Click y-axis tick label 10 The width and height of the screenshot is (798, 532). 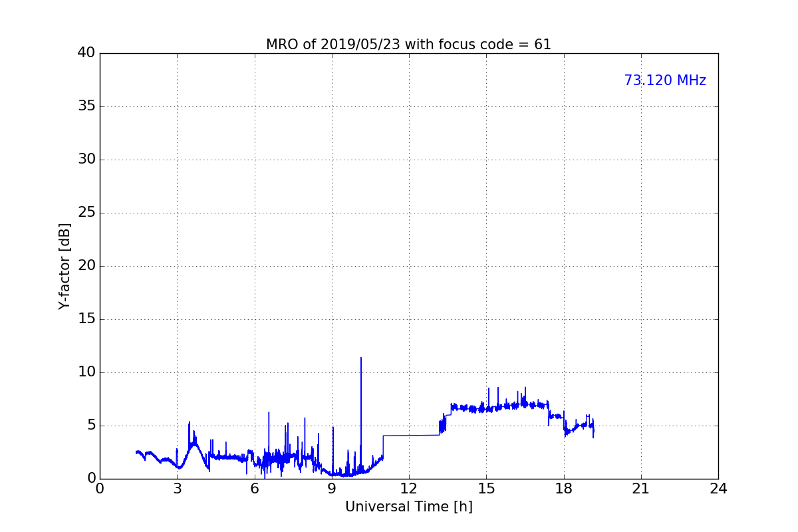tap(86, 372)
